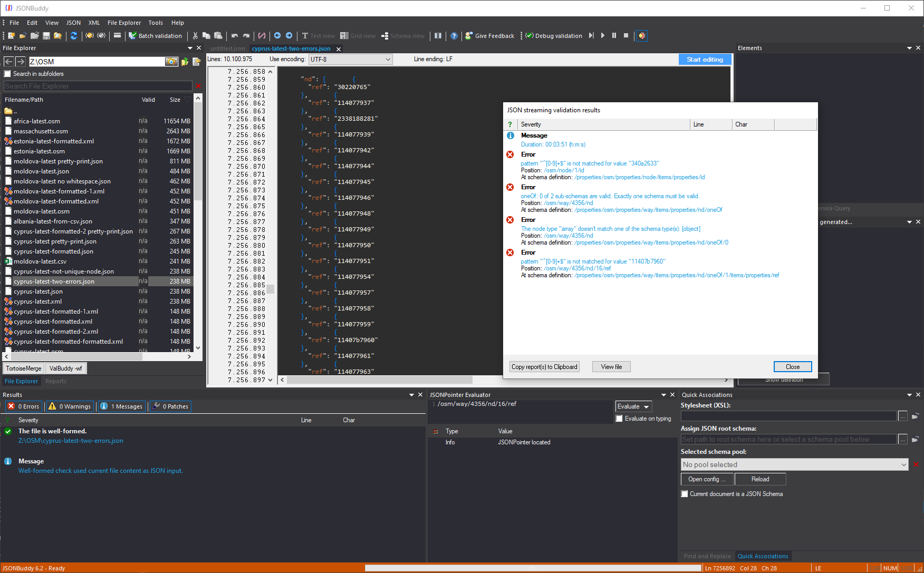Click red X beside No pool selected
Image resolution: width=924 pixels, height=573 pixels.
[x=916, y=464]
